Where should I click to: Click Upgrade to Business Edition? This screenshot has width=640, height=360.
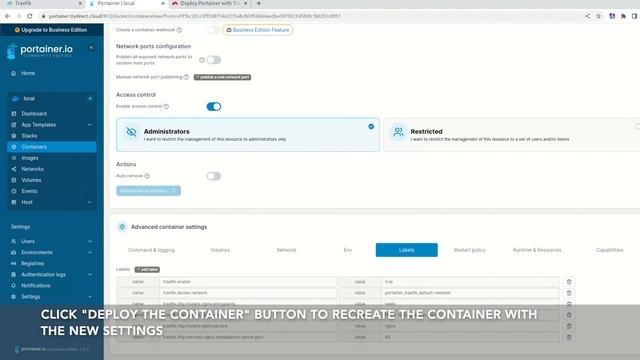(51, 30)
